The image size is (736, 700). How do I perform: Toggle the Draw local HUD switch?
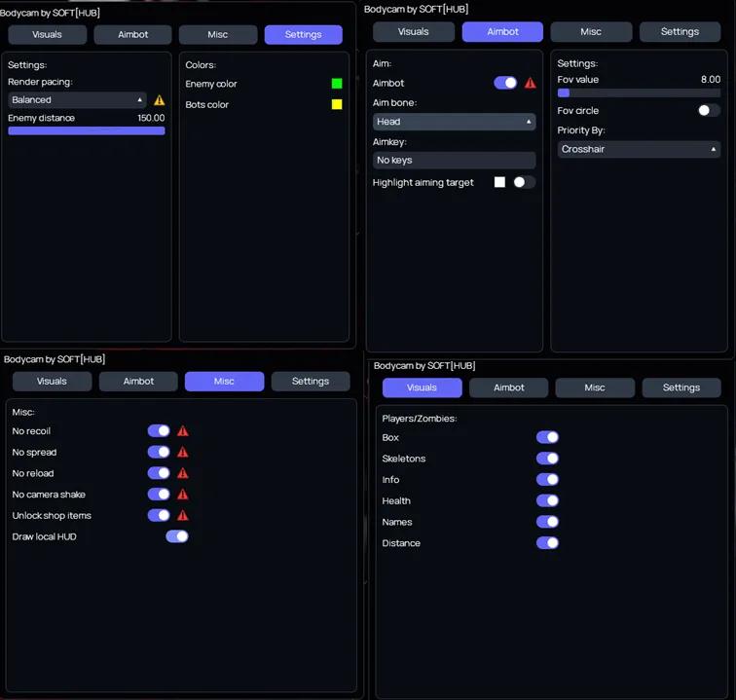(x=177, y=536)
